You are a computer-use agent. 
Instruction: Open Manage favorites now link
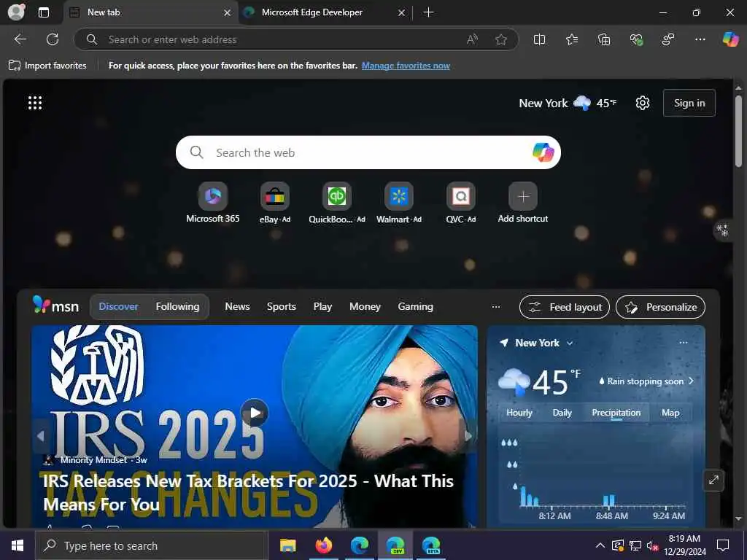pyautogui.click(x=406, y=66)
